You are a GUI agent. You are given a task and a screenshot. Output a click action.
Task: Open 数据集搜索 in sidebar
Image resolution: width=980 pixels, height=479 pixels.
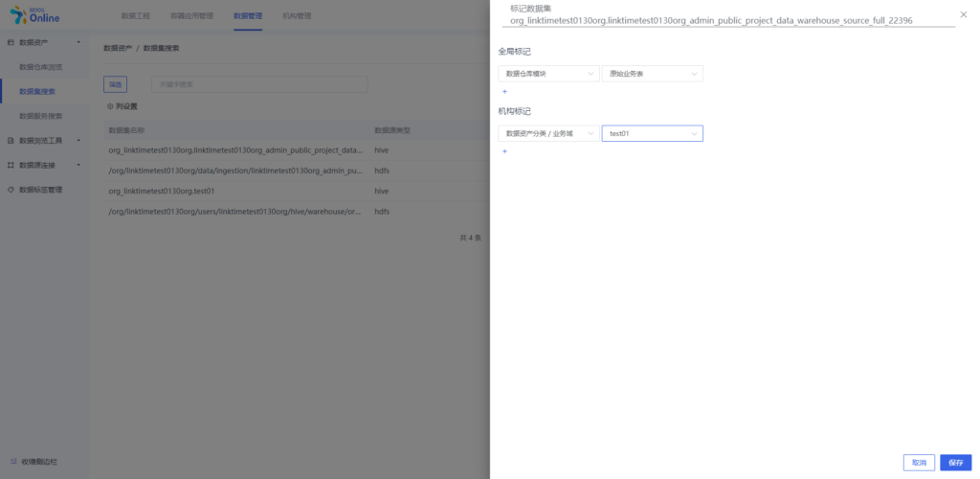tap(37, 91)
